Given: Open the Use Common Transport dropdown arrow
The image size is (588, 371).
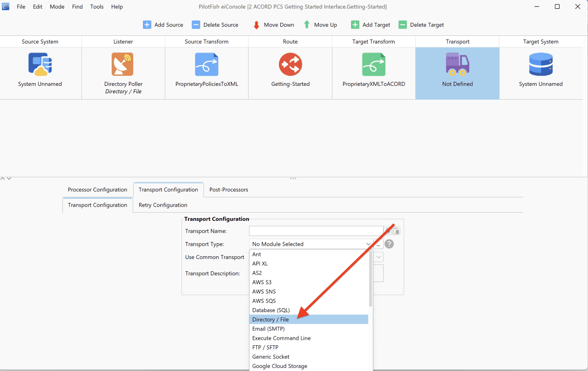Looking at the screenshot, I should coord(379,257).
